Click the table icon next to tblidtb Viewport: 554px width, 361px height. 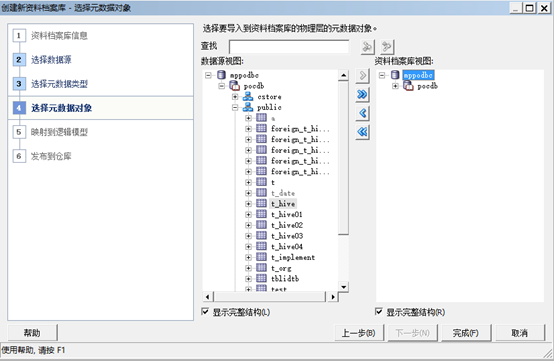(261, 278)
